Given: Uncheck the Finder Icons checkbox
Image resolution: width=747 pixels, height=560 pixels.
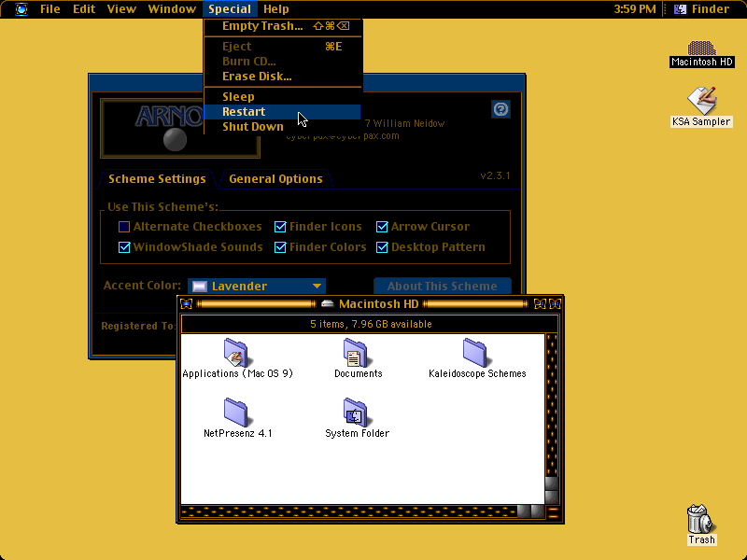Looking at the screenshot, I should [280, 227].
